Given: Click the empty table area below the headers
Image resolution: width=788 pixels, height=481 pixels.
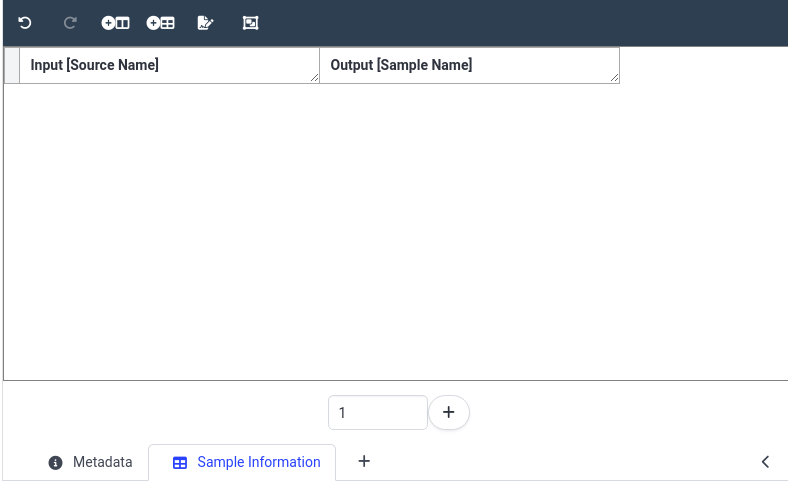Looking at the screenshot, I should pos(396,232).
